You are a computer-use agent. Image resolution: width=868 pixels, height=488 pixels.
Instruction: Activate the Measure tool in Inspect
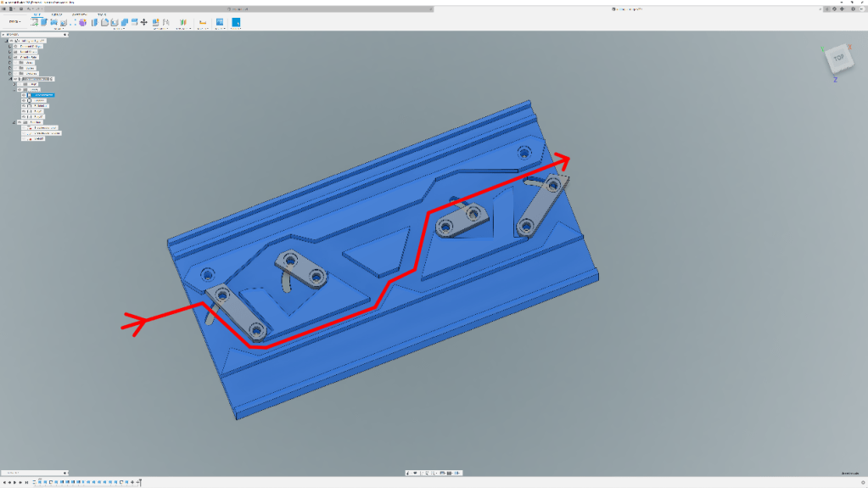(x=202, y=22)
